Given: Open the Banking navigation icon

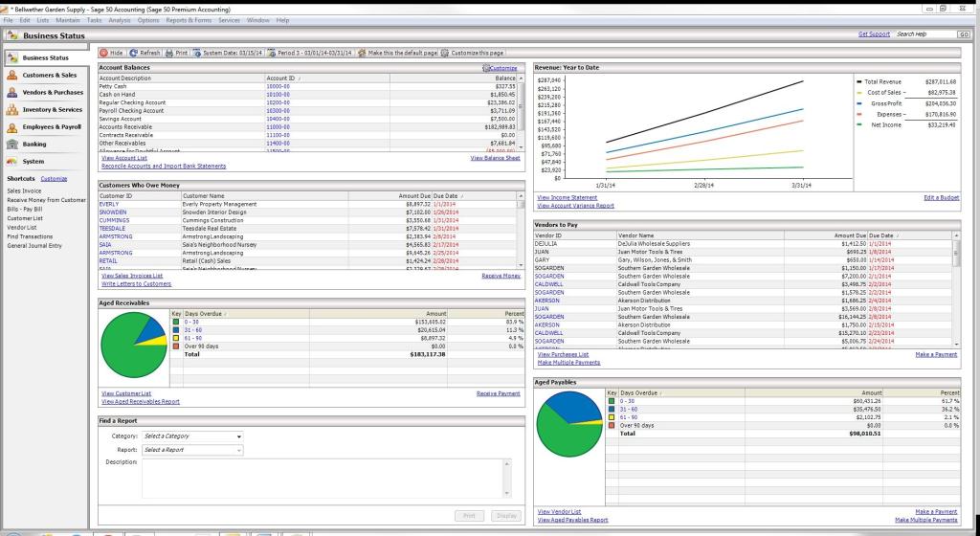Looking at the screenshot, I should click(11, 145).
